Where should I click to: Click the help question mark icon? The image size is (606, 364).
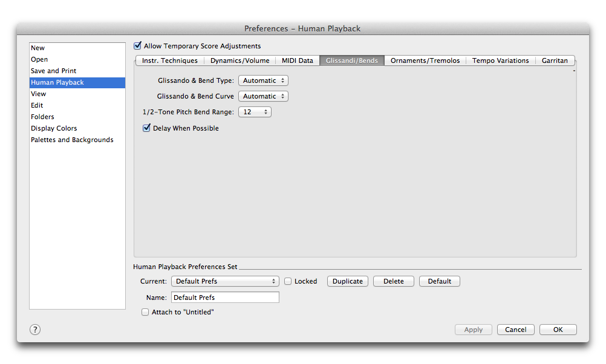point(35,330)
